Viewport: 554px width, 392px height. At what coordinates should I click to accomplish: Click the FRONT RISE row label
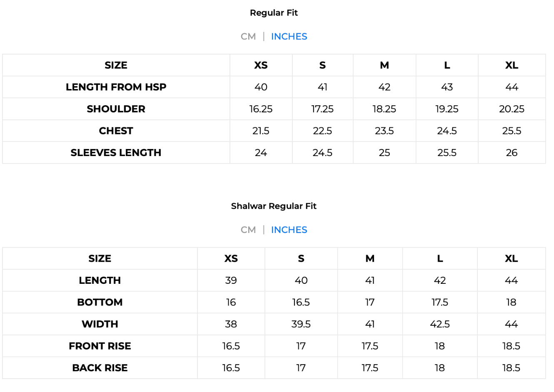coord(100,346)
